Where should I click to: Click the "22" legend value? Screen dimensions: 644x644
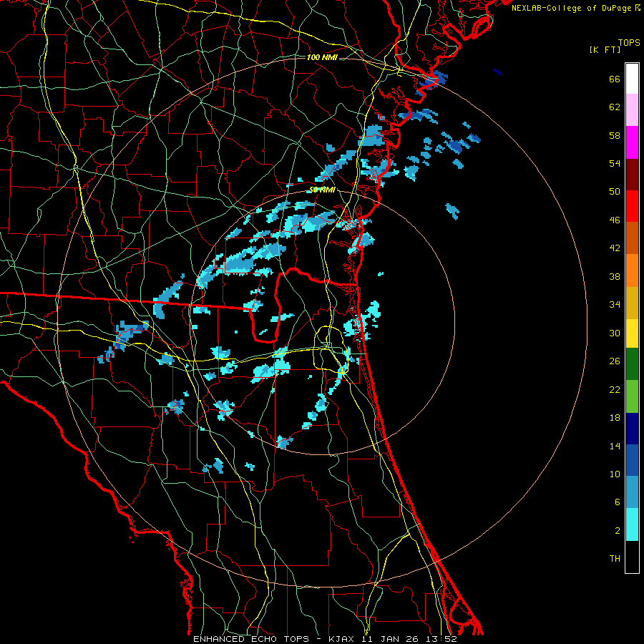point(615,390)
